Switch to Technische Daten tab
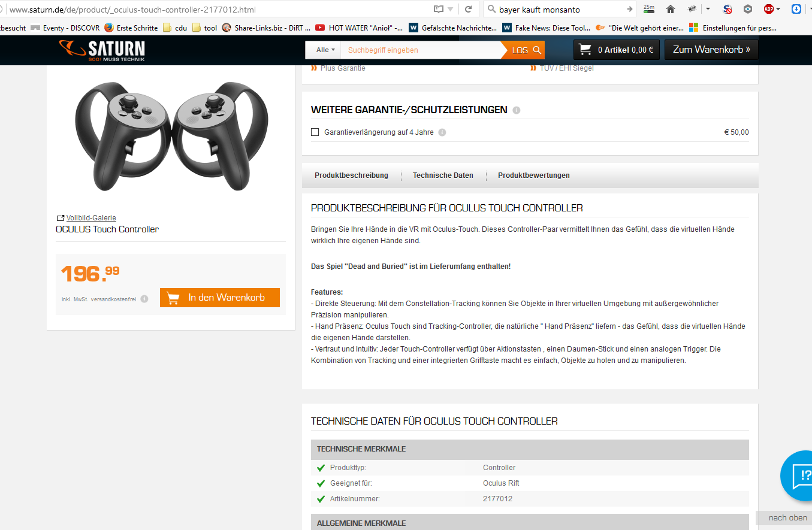812x530 pixels. point(443,175)
